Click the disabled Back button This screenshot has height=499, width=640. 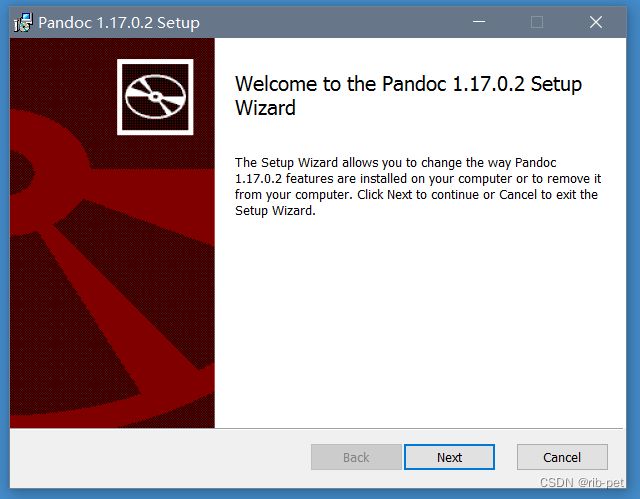[356, 457]
